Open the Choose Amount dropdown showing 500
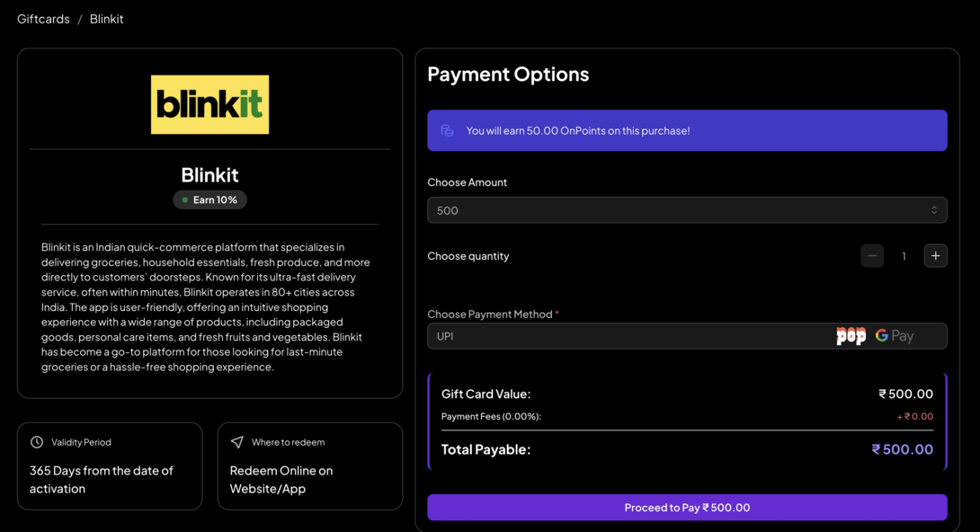 coord(687,210)
